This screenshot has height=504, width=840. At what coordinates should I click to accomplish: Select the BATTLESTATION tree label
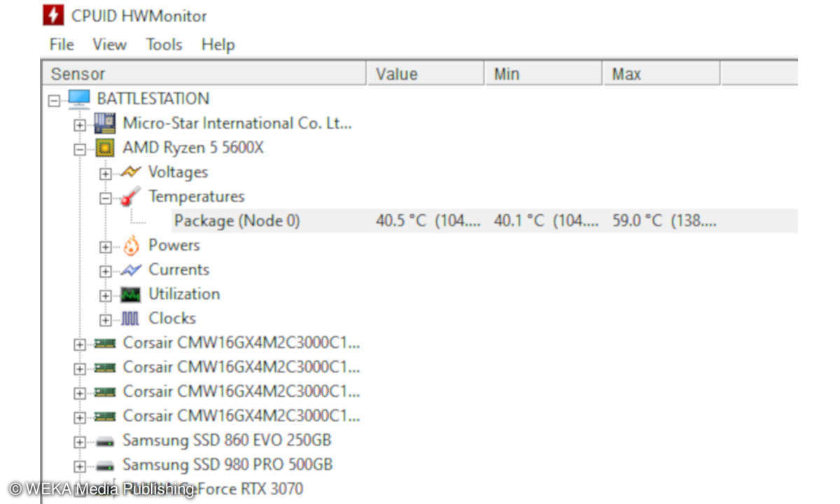point(153,99)
